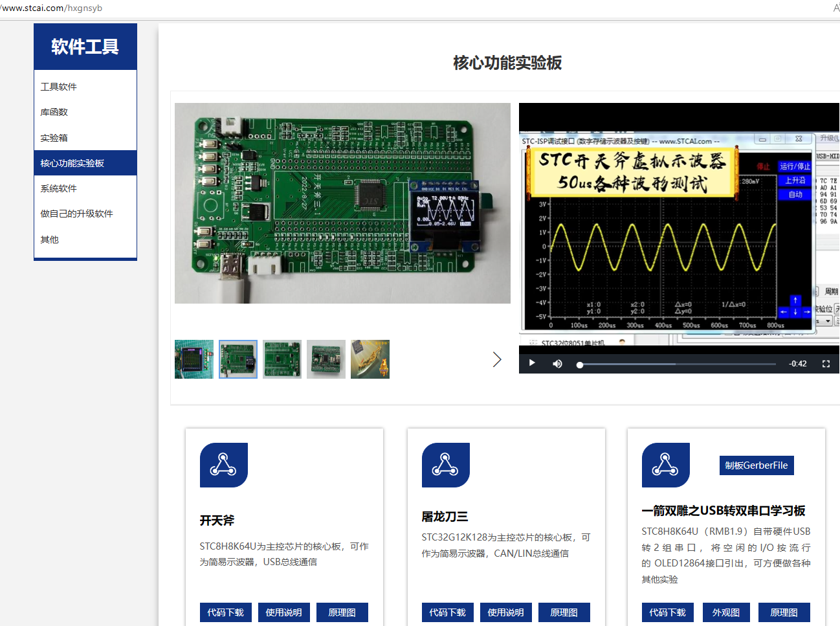
Task: Open 原理图 for 开天斧
Action: pyautogui.click(x=342, y=612)
